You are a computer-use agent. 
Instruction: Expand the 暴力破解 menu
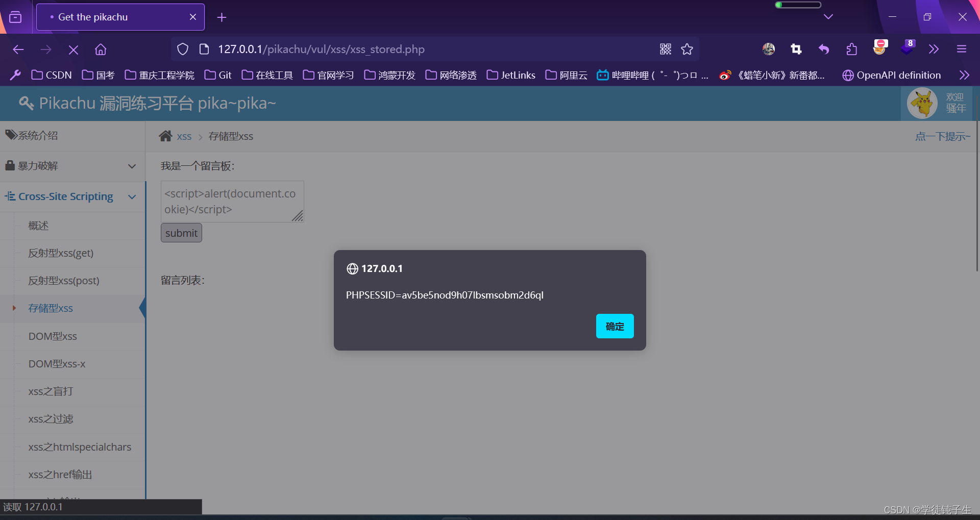tap(72, 166)
